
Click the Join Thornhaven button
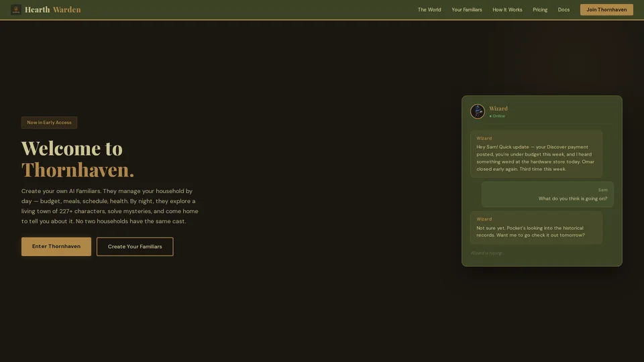click(606, 9)
